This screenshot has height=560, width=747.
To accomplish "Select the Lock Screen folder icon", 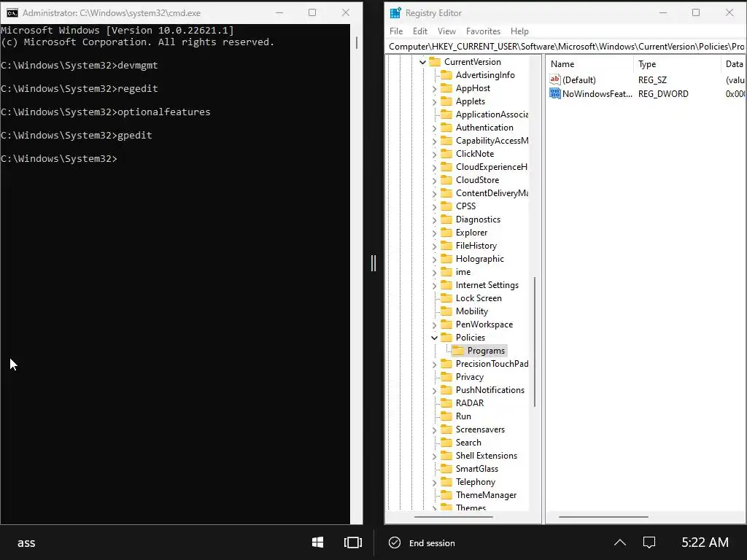I will pos(446,298).
